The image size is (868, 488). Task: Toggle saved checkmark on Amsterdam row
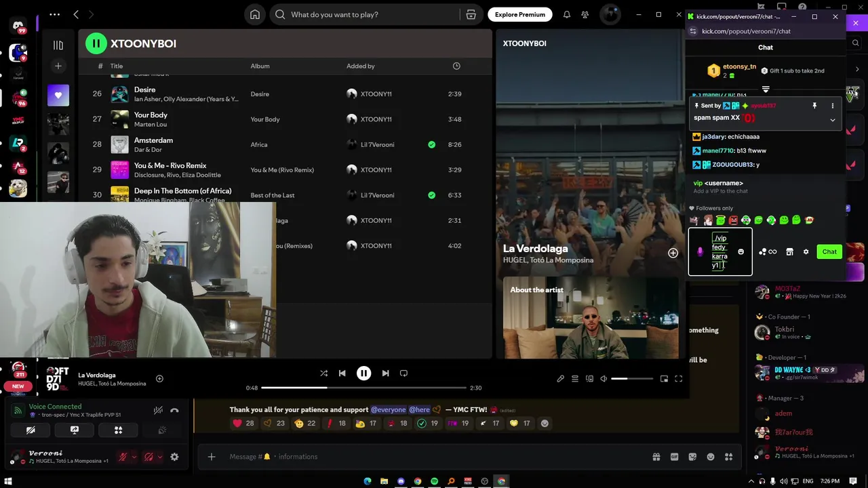tap(432, 144)
